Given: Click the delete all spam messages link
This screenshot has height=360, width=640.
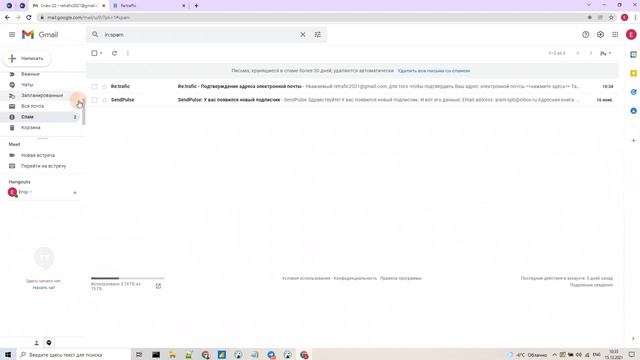Looking at the screenshot, I should [x=434, y=71].
